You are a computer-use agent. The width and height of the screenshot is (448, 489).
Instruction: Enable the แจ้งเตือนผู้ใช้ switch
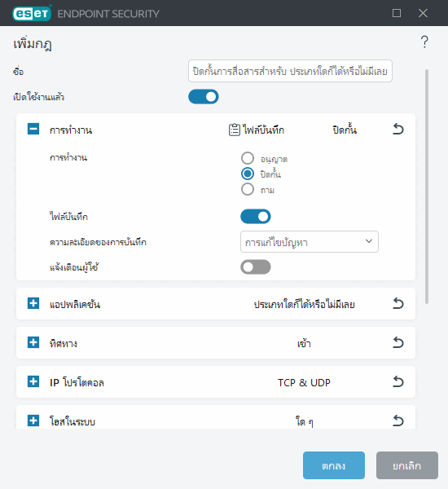pos(255,267)
